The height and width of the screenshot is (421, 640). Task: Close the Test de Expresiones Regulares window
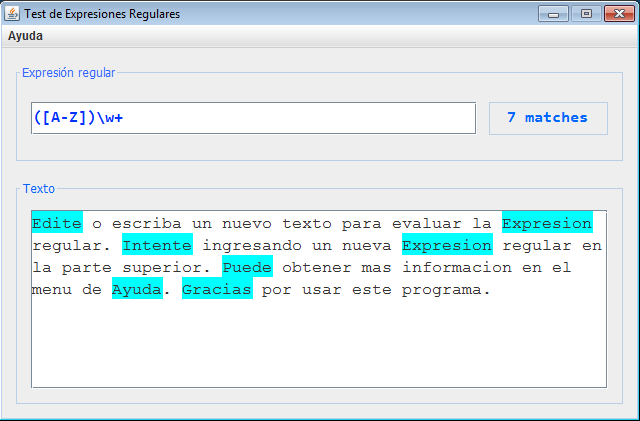pos(619,14)
